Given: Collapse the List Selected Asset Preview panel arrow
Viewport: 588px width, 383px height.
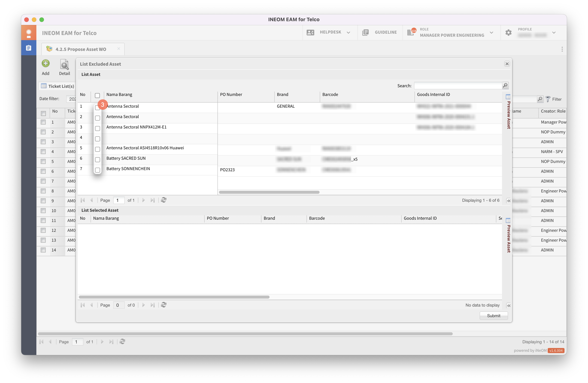Looking at the screenshot, I should click(508, 305).
